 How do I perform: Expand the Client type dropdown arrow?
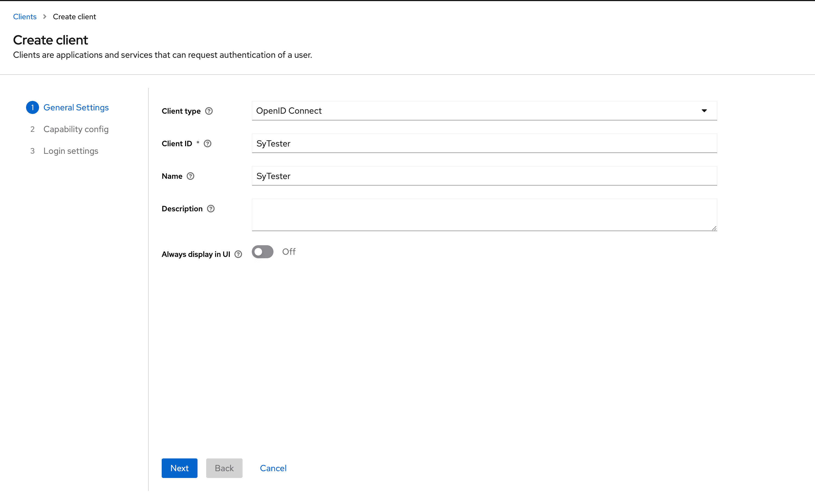tap(704, 111)
